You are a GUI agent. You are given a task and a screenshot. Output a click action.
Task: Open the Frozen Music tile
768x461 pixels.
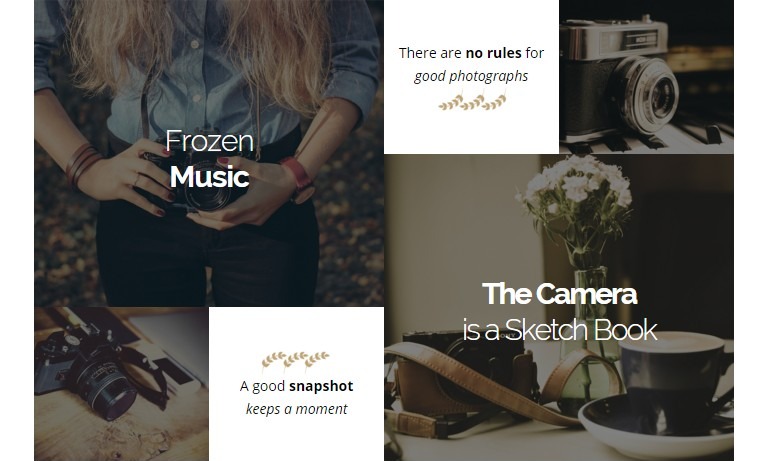(x=209, y=153)
